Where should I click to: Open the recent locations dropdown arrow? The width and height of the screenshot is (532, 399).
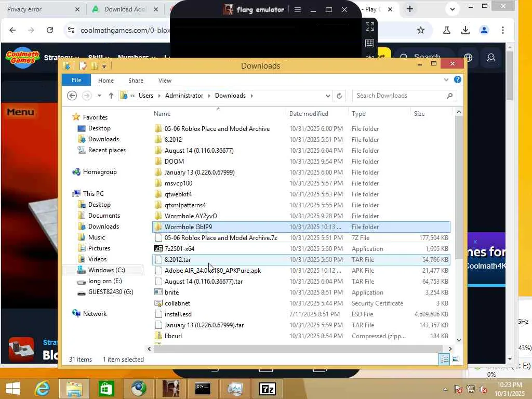click(99, 96)
